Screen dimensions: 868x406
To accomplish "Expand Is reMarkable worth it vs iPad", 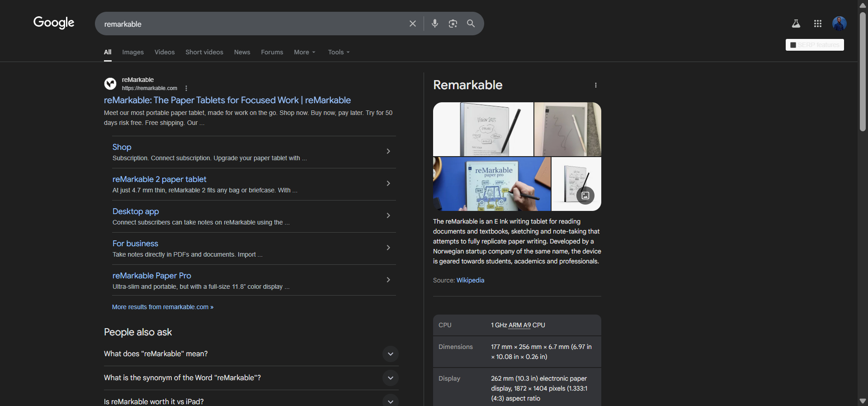I will coord(251,401).
